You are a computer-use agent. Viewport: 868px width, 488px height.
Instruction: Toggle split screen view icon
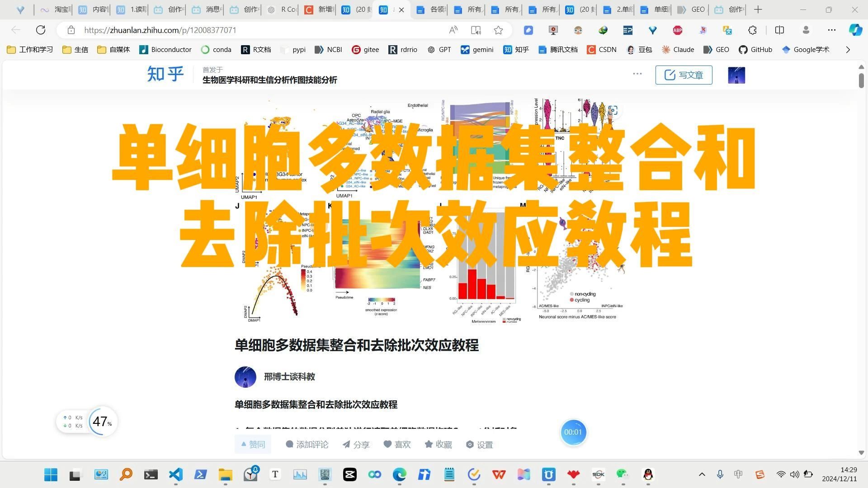(x=779, y=30)
